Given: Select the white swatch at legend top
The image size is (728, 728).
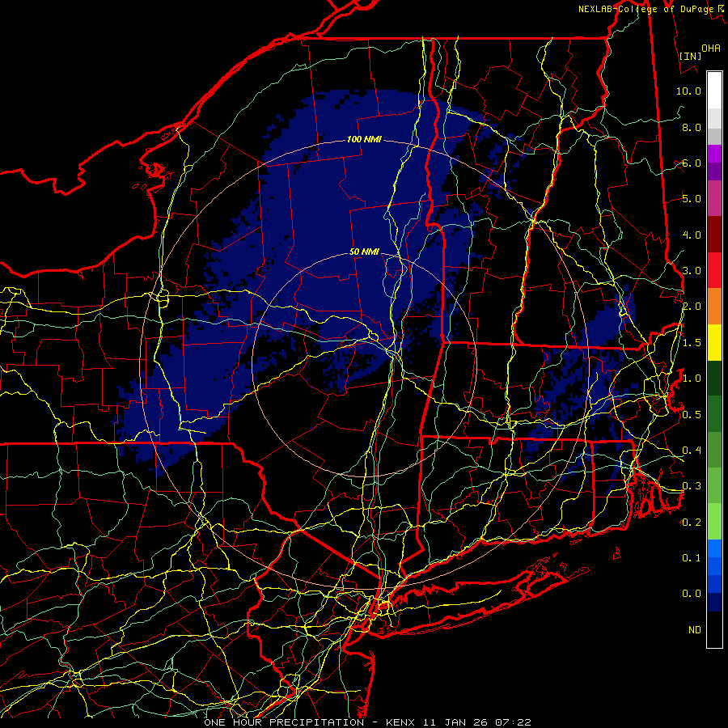Looking at the screenshot, I should [x=714, y=91].
